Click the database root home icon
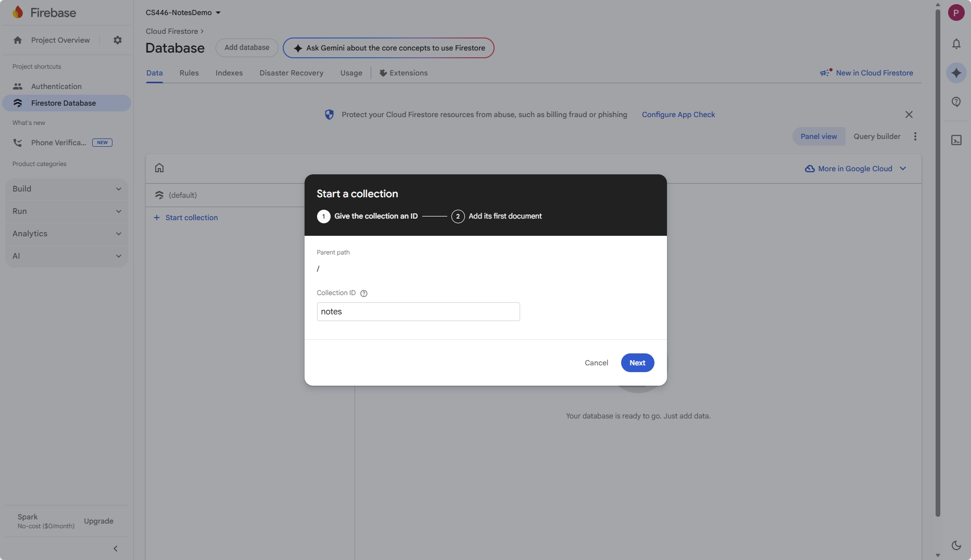 [159, 168]
